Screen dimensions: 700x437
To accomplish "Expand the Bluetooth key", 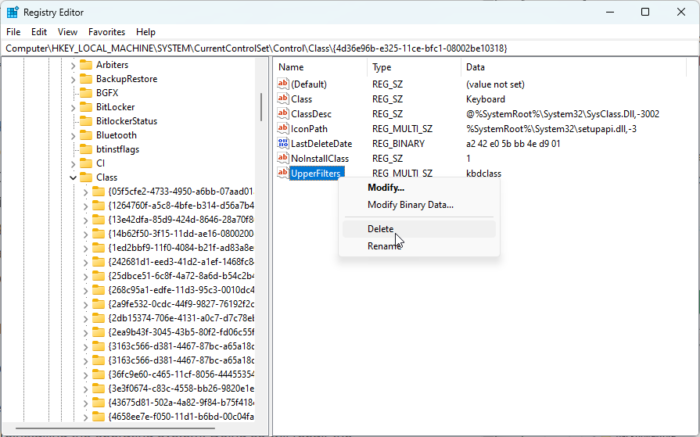I will 73,136.
